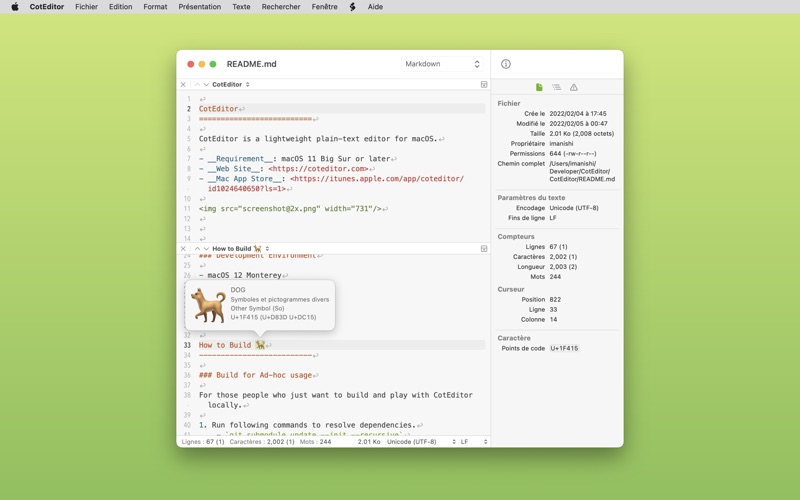This screenshot has height=500, width=800.
Task: Click the 'Crée le' date 2022/02/04 à 17:45
Action: (578, 114)
